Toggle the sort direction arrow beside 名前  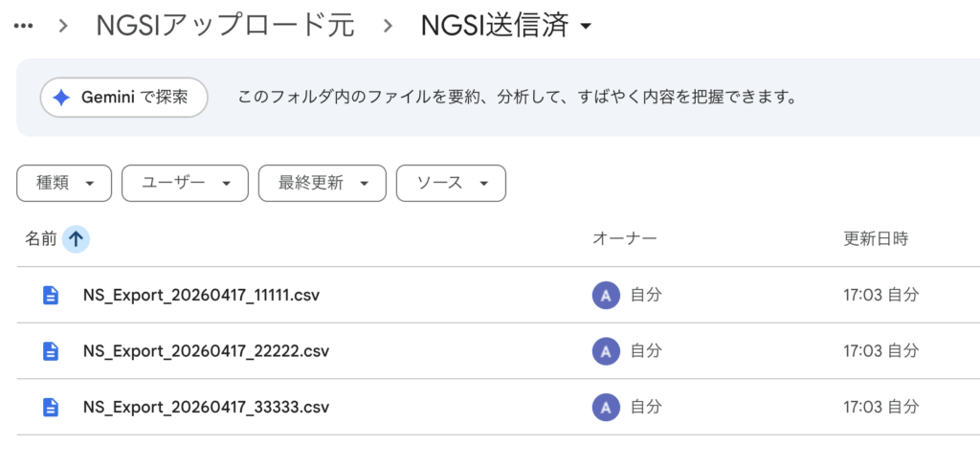[x=77, y=239]
